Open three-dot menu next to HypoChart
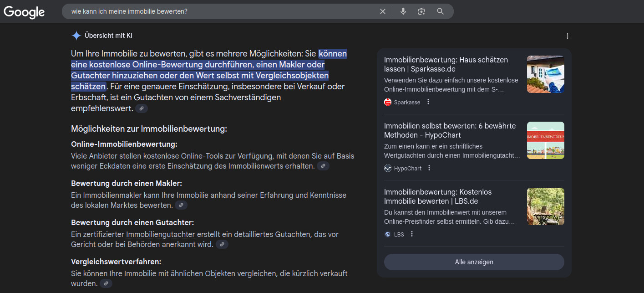Image resolution: width=644 pixels, height=293 pixels. (x=429, y=168)
